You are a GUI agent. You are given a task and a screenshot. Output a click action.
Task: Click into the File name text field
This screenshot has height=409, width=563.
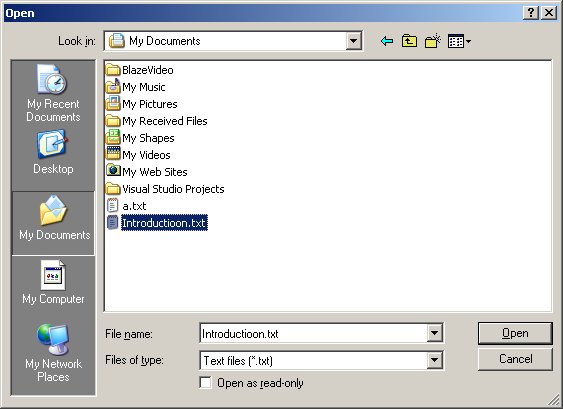pyautogui.click(x=313, y=334)
